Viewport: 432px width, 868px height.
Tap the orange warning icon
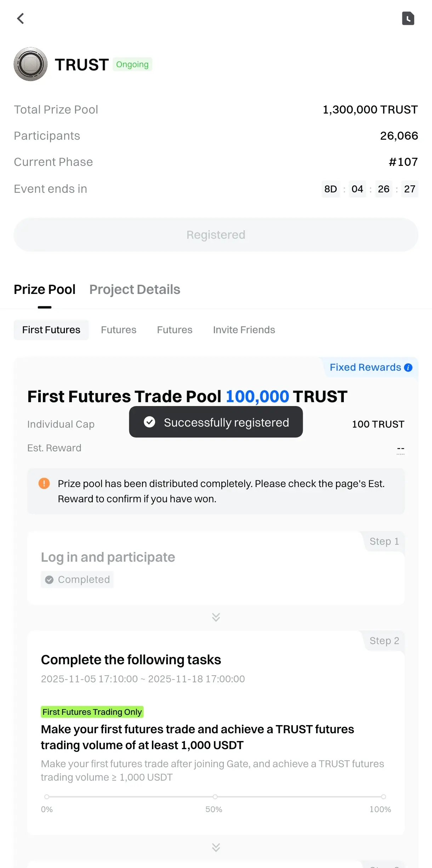coord(44,483)
